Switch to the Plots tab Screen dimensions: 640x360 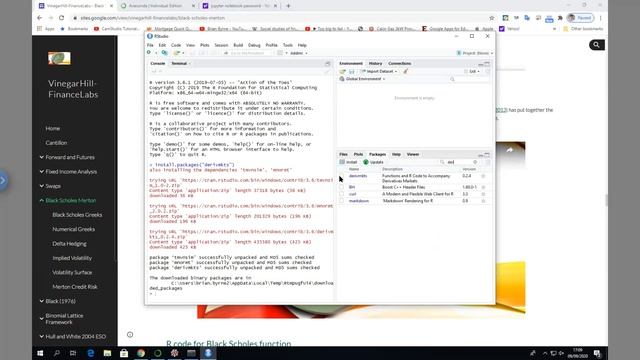pos(358,154)
